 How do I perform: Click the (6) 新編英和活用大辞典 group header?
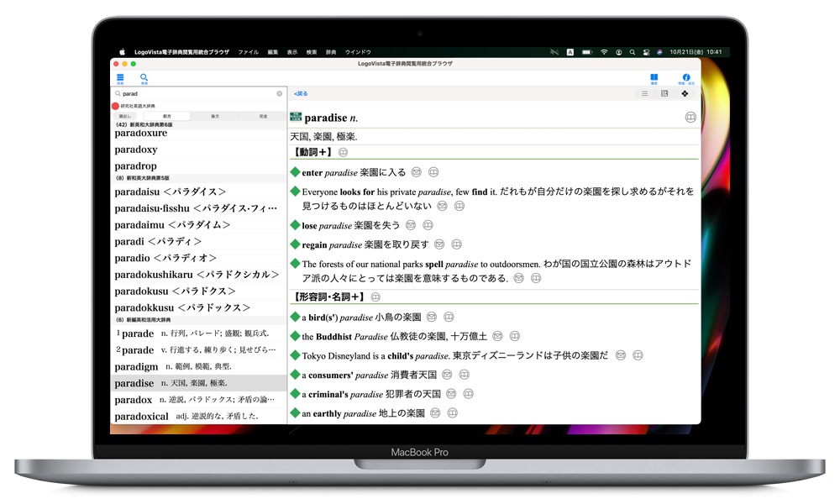[x=198, y=320]
